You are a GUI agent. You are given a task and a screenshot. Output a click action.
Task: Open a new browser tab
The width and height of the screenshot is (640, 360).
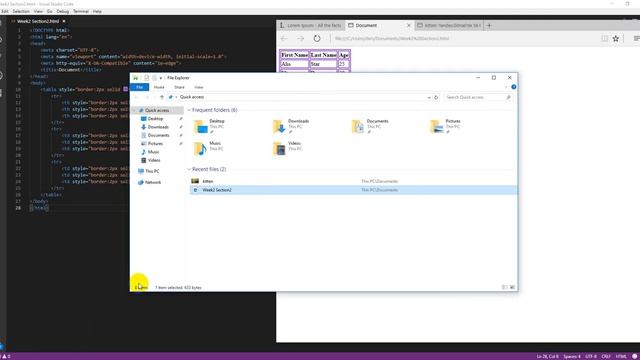pyautogui.click(x=489, y=25)
